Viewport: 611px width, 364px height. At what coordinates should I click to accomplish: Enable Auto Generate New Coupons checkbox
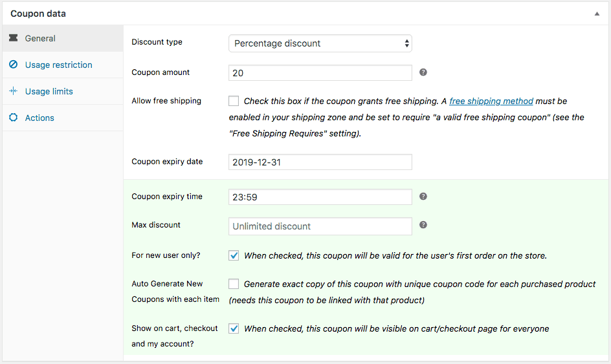click(234, 284)
